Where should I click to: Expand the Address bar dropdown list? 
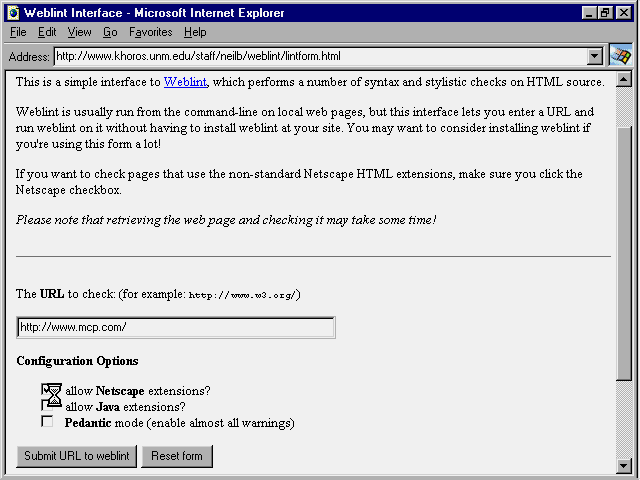[595, 57]
